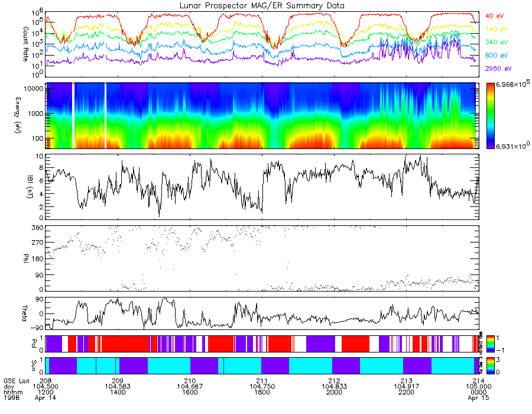Click the |B| (nT) axis label
Image resolution: width=532 pixels, height=414 pixels.
pos(30,186)
